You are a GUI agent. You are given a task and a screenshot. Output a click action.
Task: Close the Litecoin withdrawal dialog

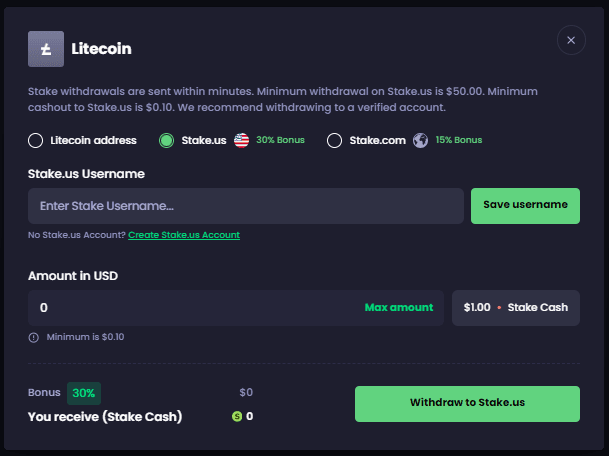click(x=571, y=40)
